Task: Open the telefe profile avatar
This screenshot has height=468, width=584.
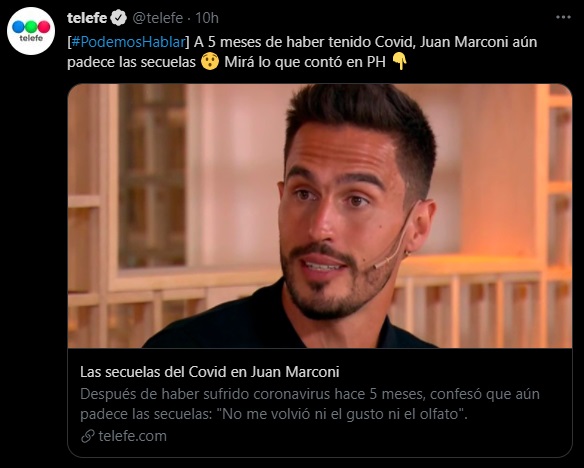Action: pos(31,31)
